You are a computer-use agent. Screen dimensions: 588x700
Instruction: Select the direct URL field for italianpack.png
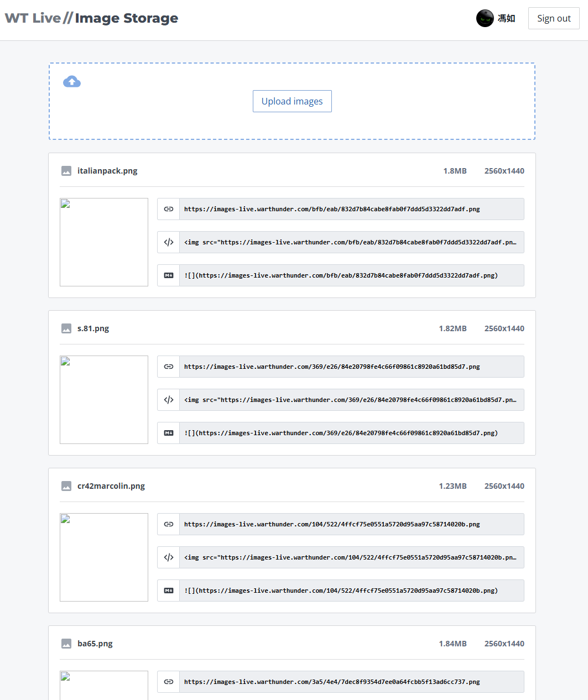[x=351, y=209]
